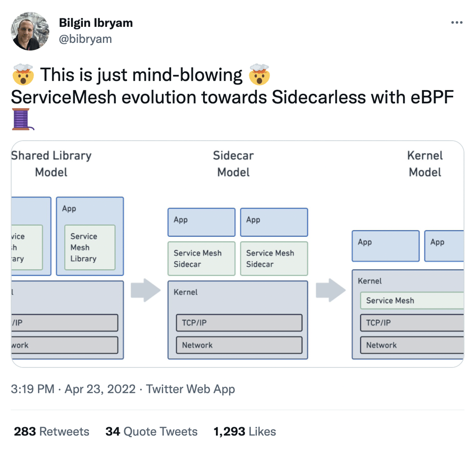View the 283 Retweets list
Screen dimensions: 476x452
51,432
